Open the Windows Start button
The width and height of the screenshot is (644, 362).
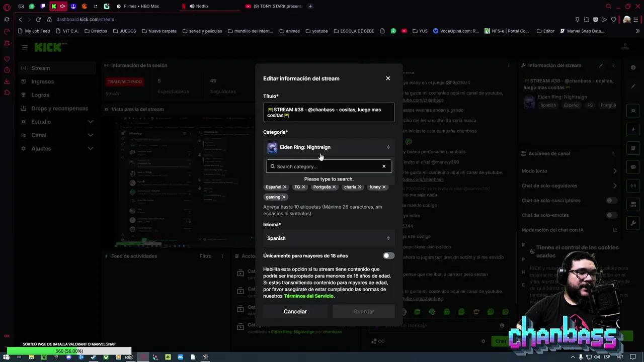tap(6, 357)
